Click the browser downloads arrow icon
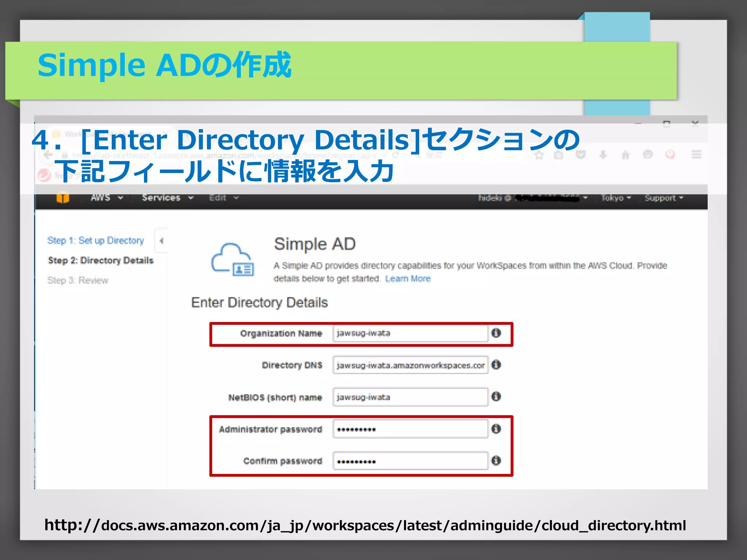The image size is (747, 560). (x=603, y=155)
